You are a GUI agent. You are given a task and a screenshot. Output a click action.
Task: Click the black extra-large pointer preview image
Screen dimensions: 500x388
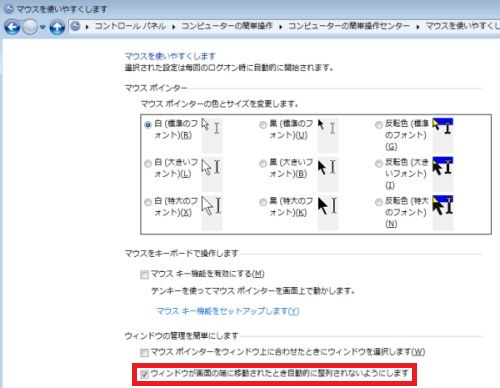click(x=328, y=206)
